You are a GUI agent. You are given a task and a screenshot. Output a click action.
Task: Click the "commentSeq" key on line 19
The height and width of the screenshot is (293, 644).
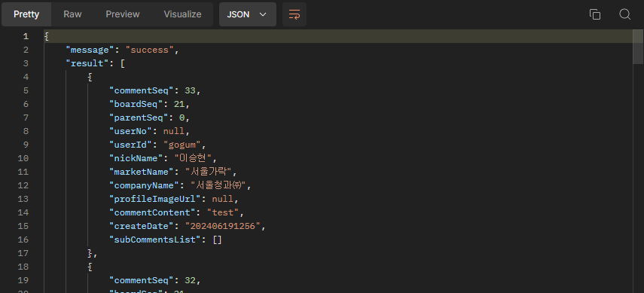click(x=142, y=280)
